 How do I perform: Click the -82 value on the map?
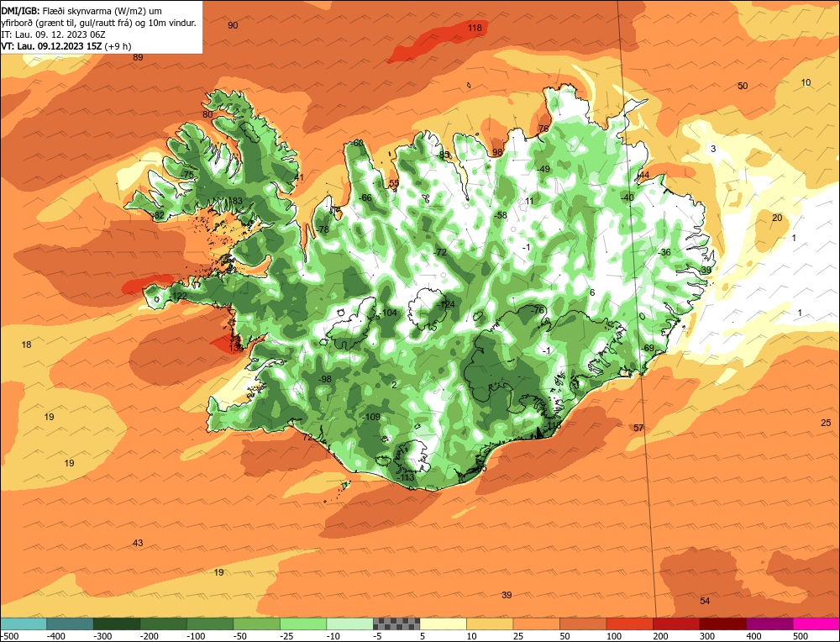pos(158,215)
